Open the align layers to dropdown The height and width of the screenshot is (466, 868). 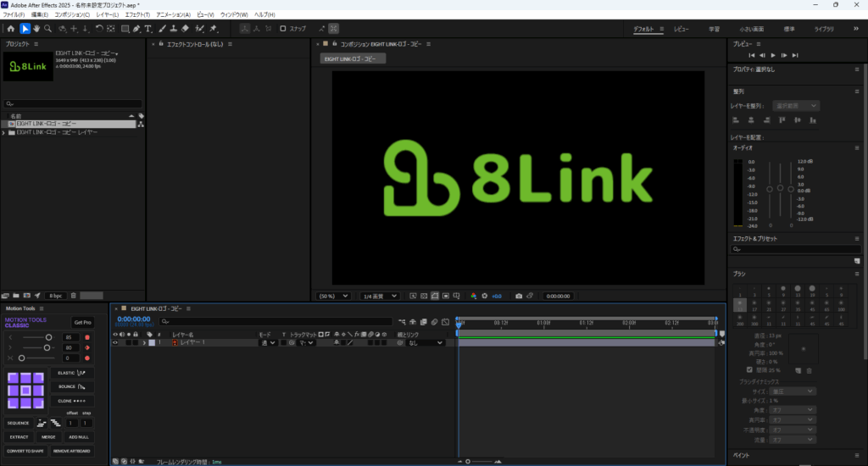796,106
